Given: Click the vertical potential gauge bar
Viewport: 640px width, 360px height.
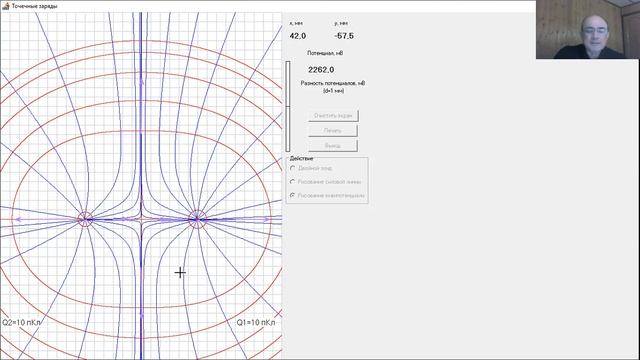Looking at the screenshot, I should coord(288,106).
